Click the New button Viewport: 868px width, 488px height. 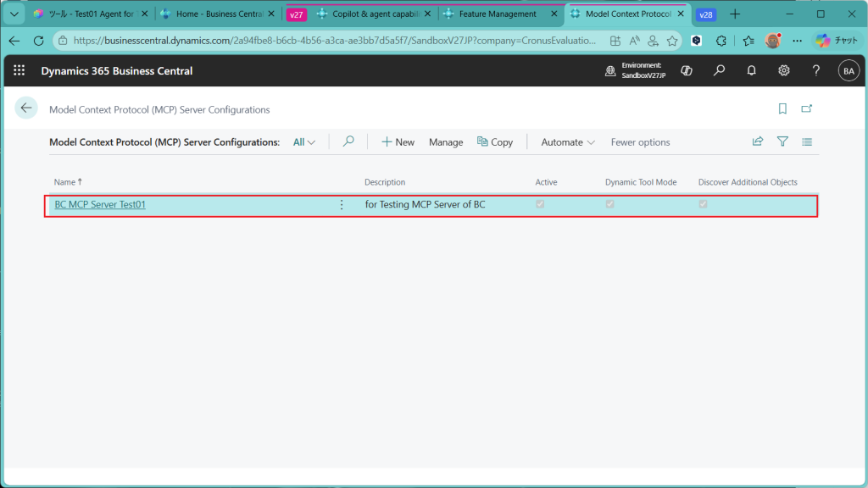click(398, 142)
